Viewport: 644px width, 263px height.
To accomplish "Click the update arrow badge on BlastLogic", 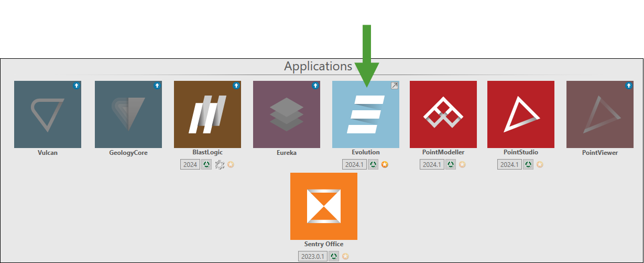I will click(x=236, y=85).
